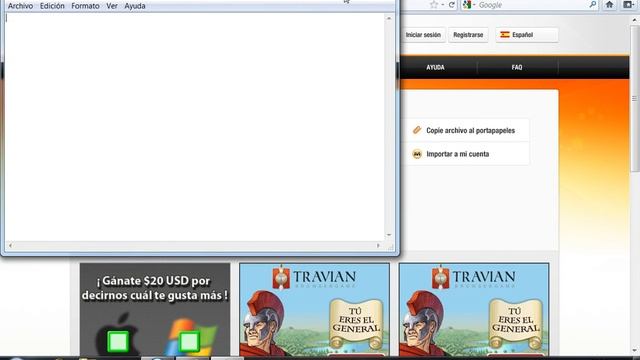Click the Iniciar sesión button

pyautogui.click(x=423, y=35)
